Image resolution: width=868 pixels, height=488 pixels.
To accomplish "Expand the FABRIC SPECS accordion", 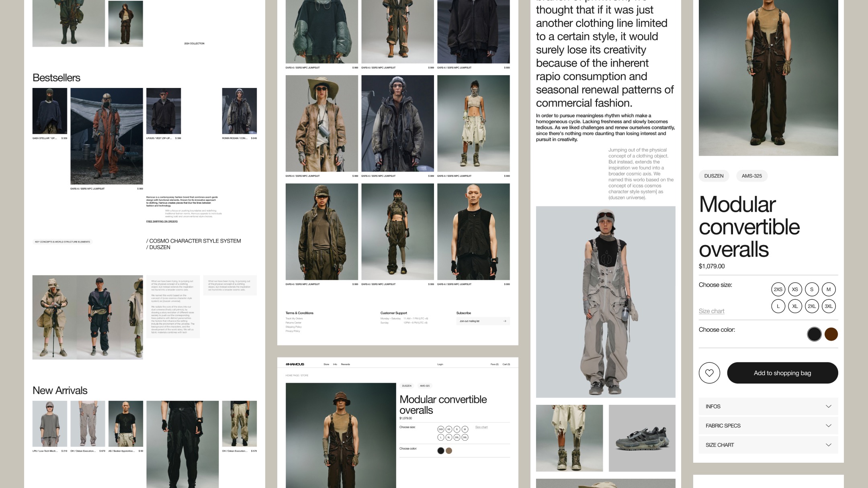I will [768, 426].
